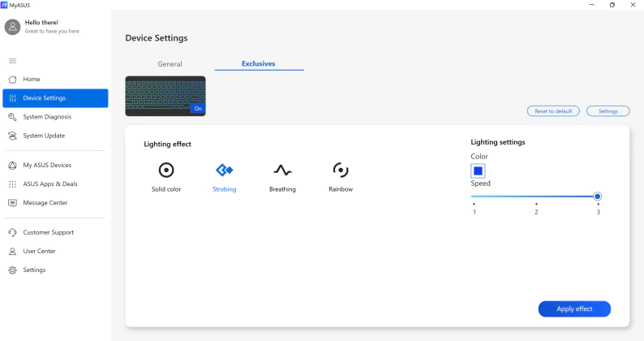Click the Hello there! greeting text

tap(41, 22)
